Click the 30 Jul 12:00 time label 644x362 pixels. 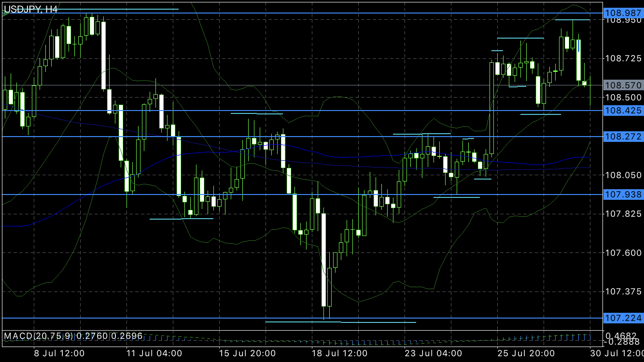617,353
